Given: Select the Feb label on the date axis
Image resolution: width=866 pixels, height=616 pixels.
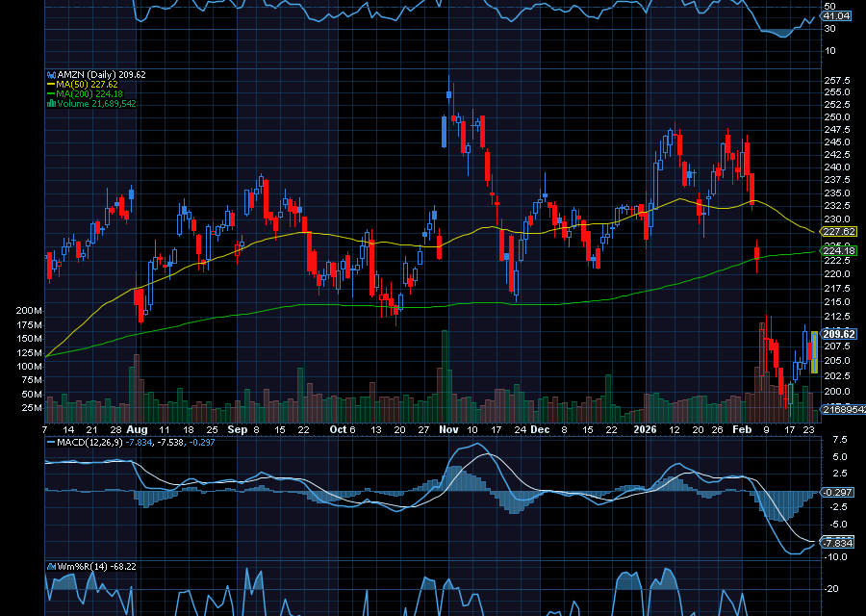Looking at the screenshot, I should [x=743, y=430].
